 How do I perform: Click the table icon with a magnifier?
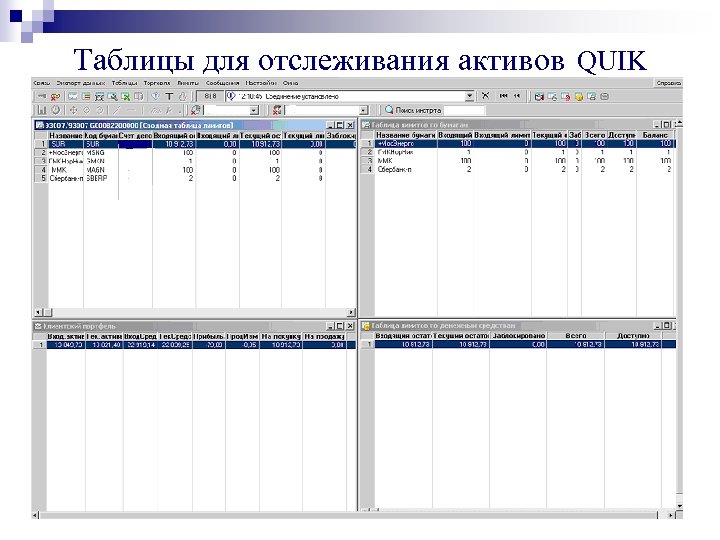click(x=112, y=96)
